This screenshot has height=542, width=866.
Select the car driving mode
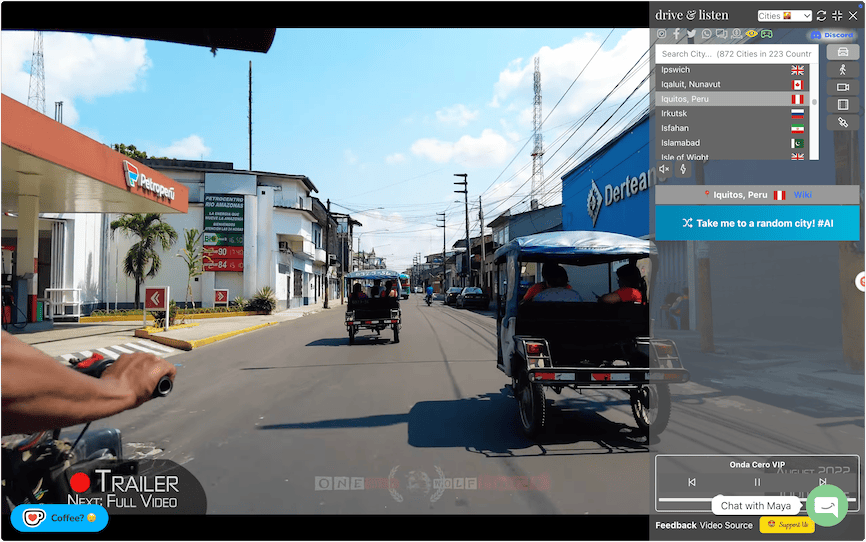[843, 52]
